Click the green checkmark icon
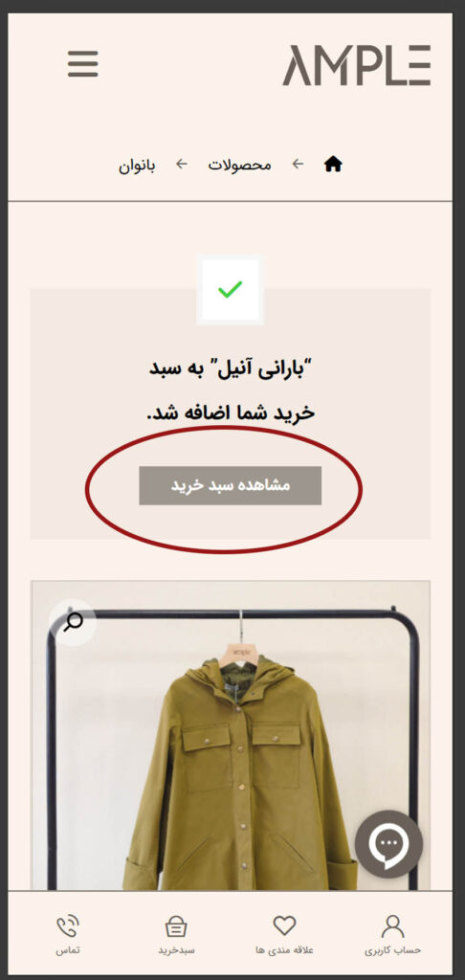 point(230,289)
